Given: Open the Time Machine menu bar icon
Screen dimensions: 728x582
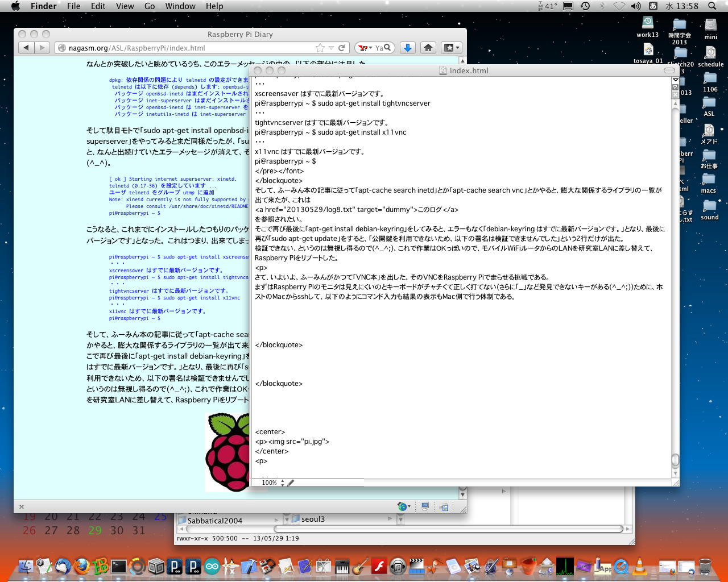Looking at the screenshot, I should tap(585, 6).
